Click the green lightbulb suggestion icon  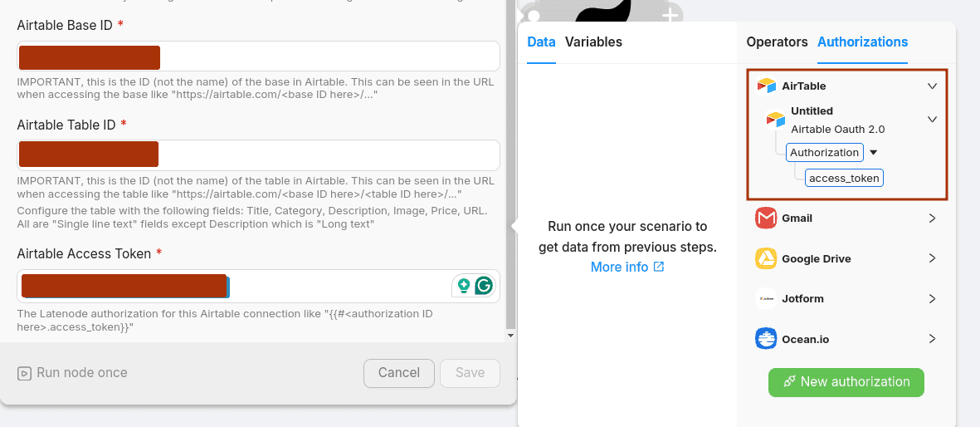click(x=463, y=286)
